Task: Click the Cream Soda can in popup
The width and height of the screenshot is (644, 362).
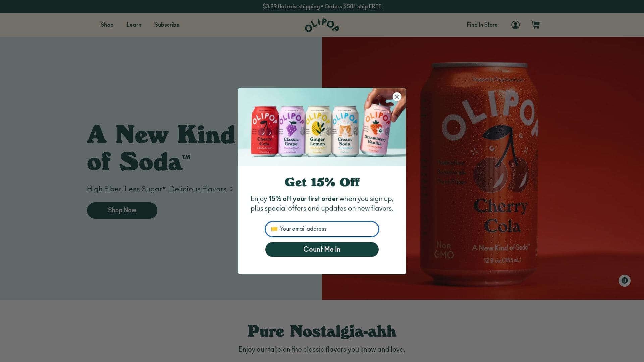Action: [345, 131]
